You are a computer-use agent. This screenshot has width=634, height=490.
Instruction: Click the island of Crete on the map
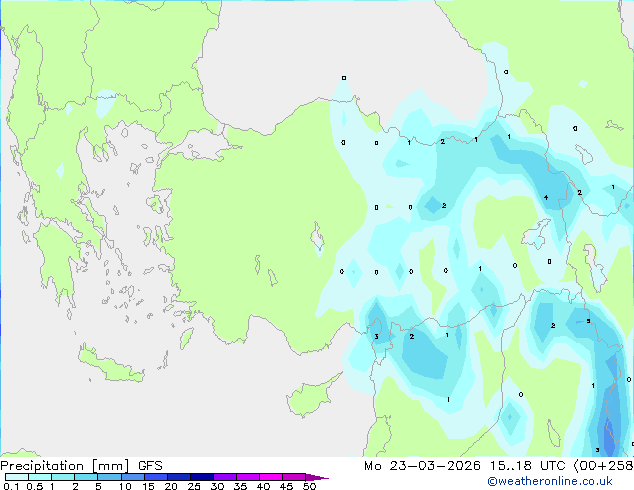(x=112, y=364)
